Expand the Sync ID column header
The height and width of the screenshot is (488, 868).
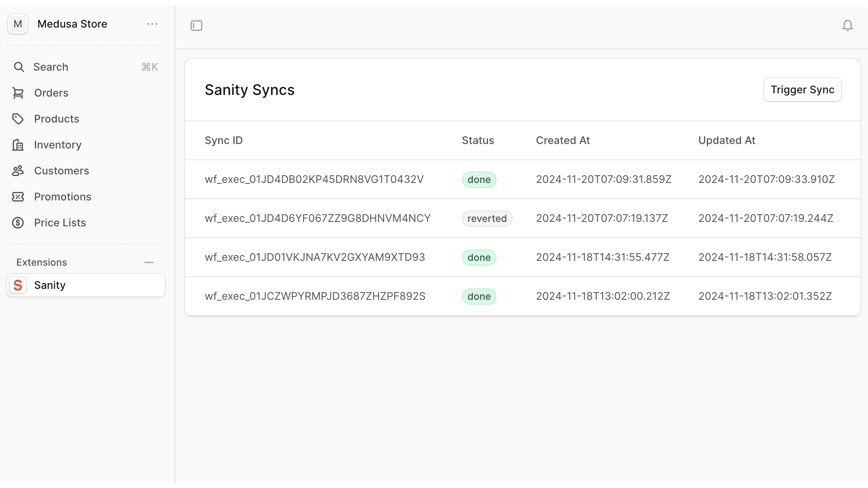coord(224,140)
